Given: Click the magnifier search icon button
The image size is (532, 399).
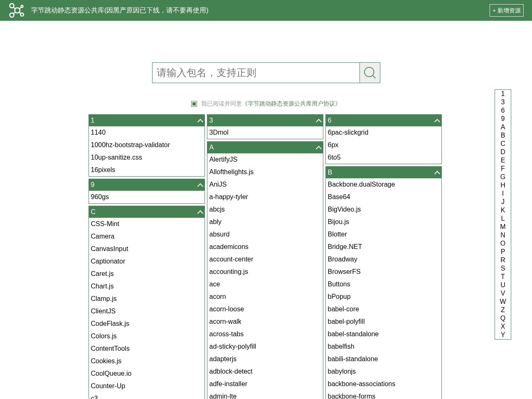Looking at the screenshot, I should (370, 73).
